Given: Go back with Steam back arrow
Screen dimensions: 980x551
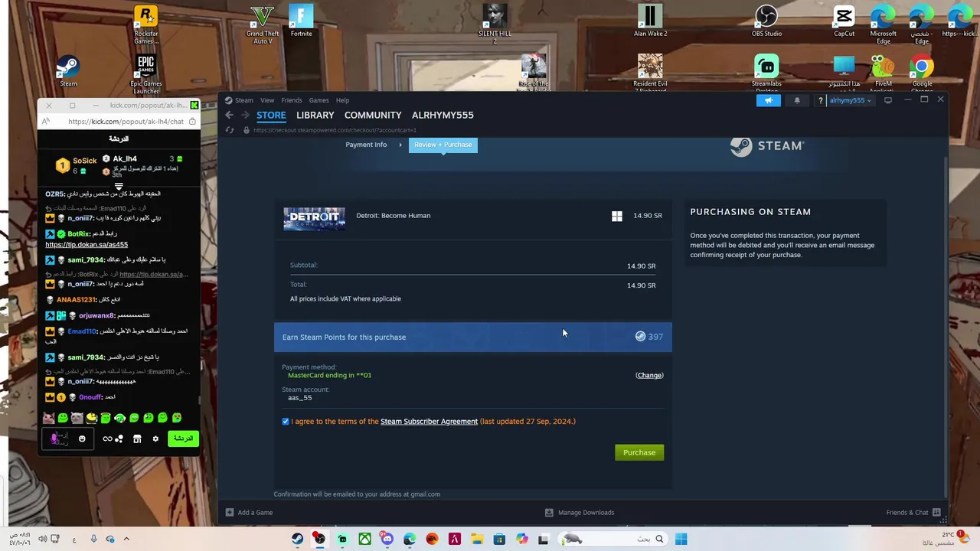Looking at the screenshot, I should (x=229, y=115).
